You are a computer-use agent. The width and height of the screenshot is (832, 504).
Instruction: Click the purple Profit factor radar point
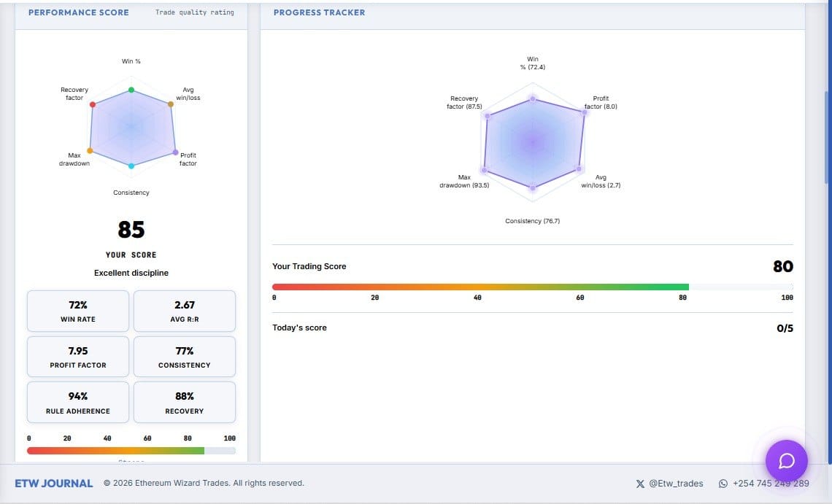[175, 152]
